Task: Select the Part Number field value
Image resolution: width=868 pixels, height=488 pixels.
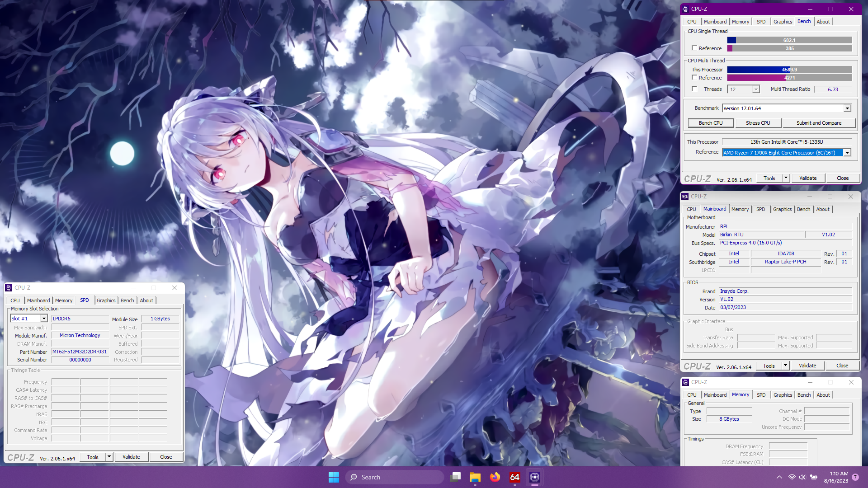Action: click(x=80, y=352)
